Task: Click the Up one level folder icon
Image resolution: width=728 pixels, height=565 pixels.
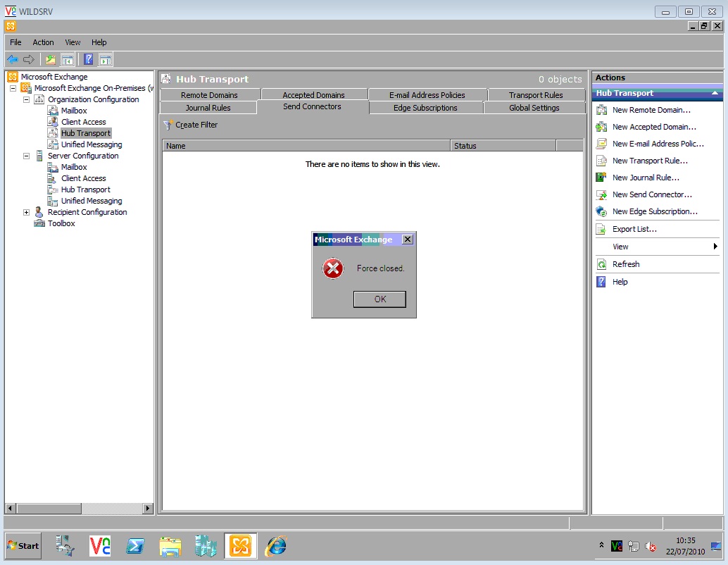Action: coord(51,59)
